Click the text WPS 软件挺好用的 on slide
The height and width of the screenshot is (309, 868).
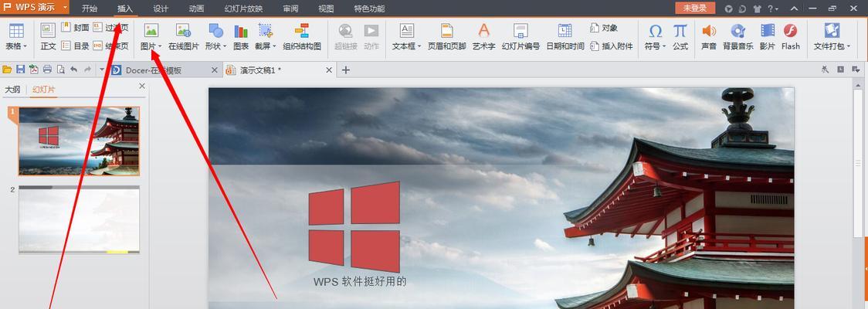click(360, 281)
